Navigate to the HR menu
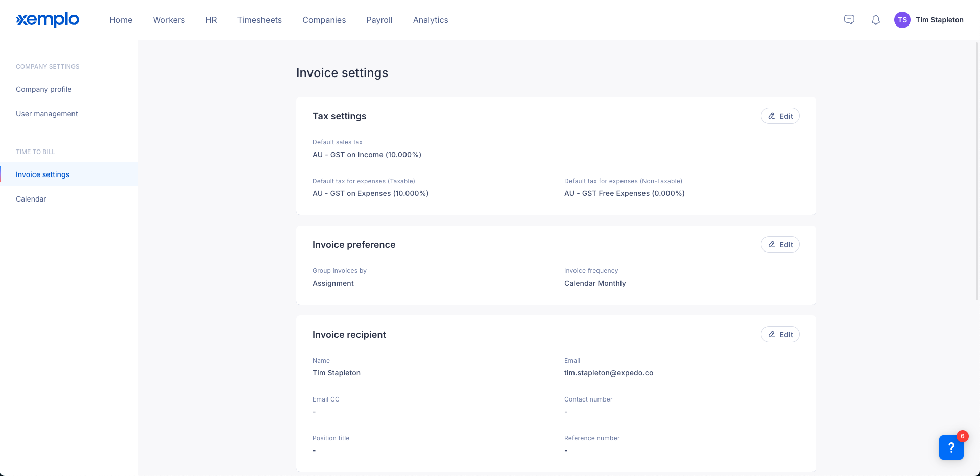 (211, 20)
